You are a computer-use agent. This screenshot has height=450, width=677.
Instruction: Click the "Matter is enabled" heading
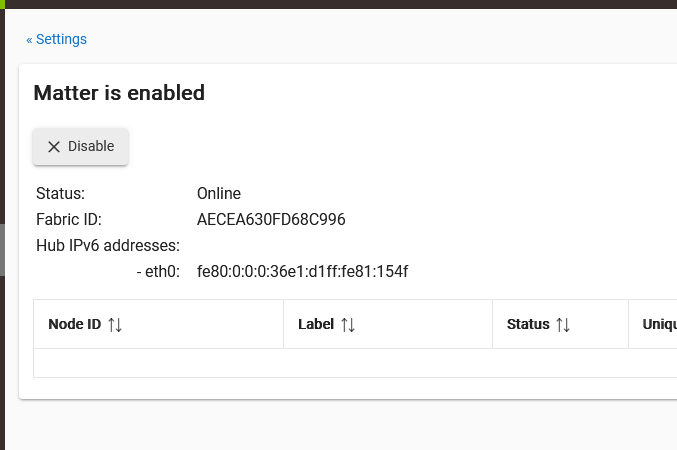(x=119, y=93)
